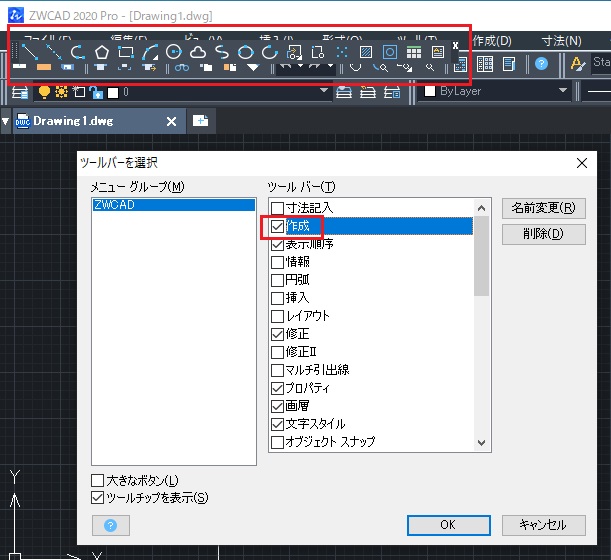
Task: Open help from the dialog's question button
Action: 111,525
